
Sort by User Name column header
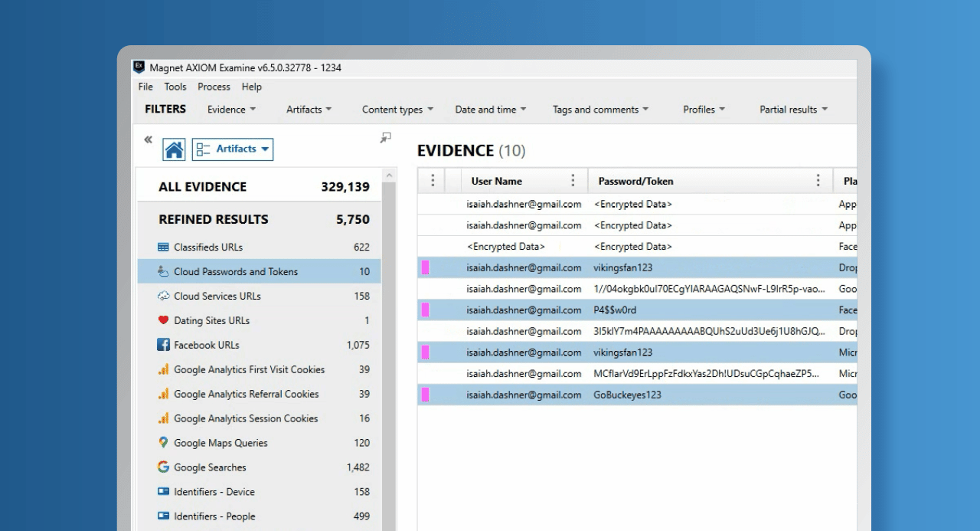point(497,182)
